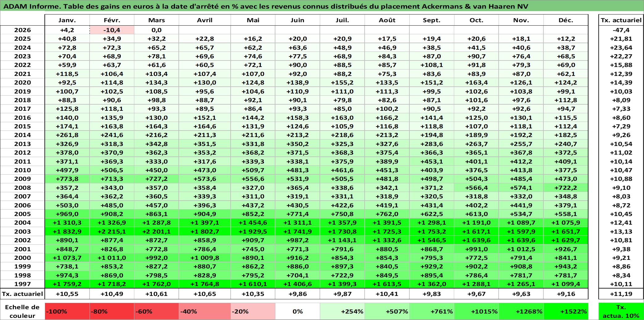Click the -100% red color scale swatch
The image size is (644, 320).
point(67,311)
